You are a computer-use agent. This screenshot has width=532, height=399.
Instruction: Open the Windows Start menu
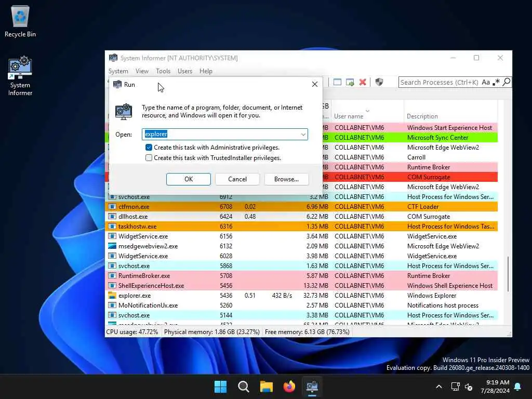click(220, 387)
